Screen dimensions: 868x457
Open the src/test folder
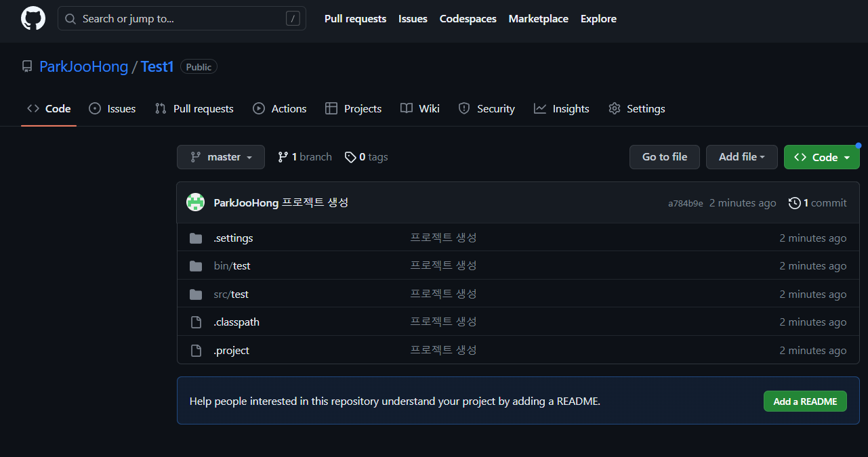[x=231, y=295]
